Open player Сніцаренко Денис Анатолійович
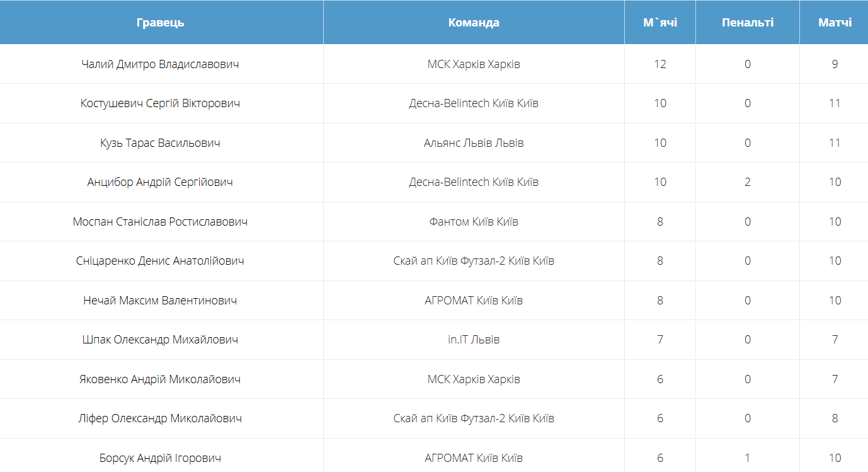 (160, 261)
